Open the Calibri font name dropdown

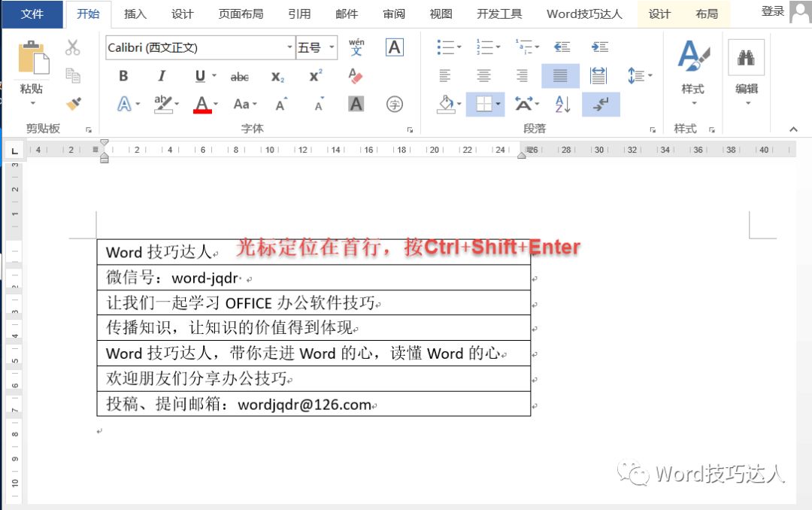(x=289, y=47)
